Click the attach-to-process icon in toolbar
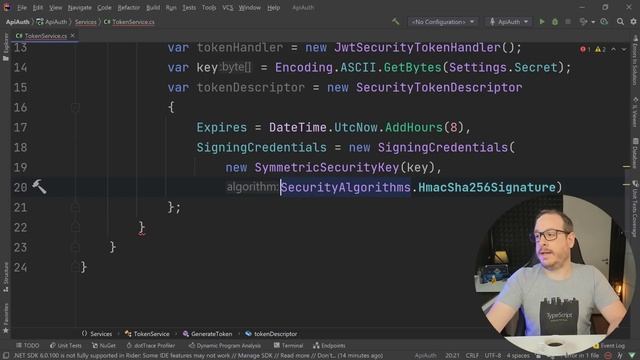 (x=583, y=22)
